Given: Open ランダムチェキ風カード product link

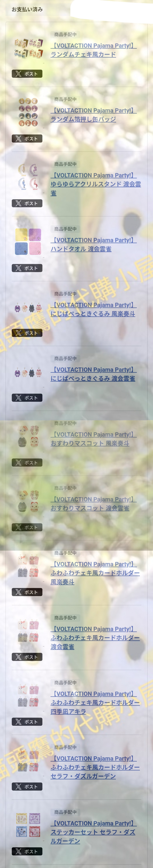Looking at the screenshot, I should pyautogui.click(x=94, y=50).
